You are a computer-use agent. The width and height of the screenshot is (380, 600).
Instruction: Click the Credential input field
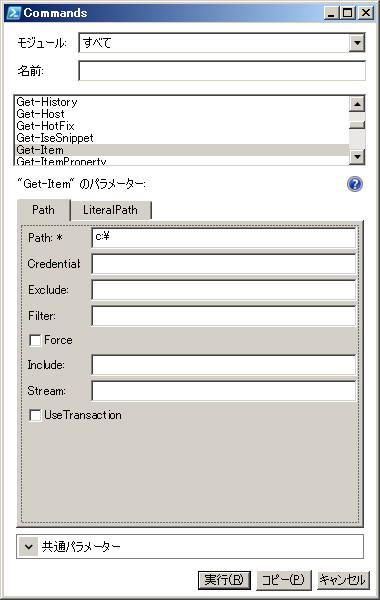tap(224, 264)
